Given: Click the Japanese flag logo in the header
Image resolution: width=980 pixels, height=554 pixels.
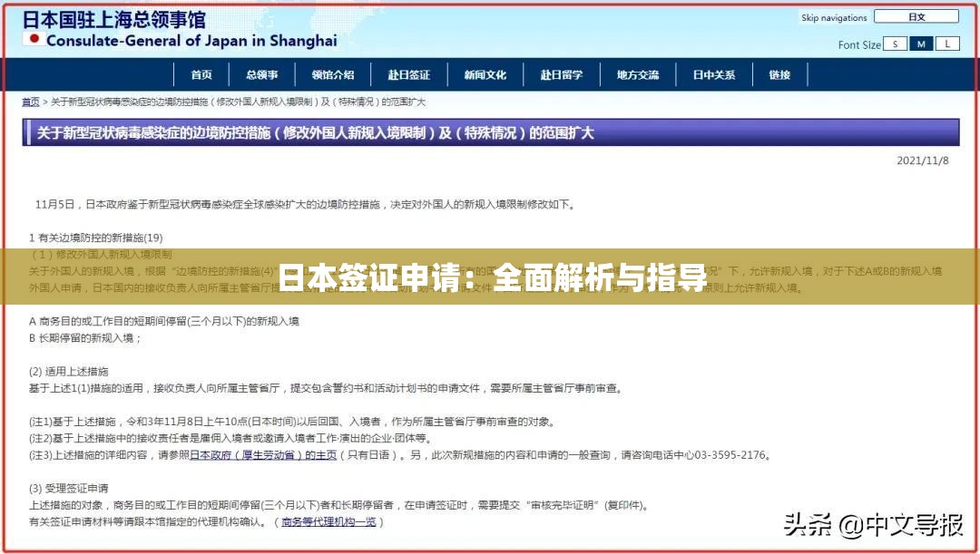Looking at the screenshot, I should (33, 36).
